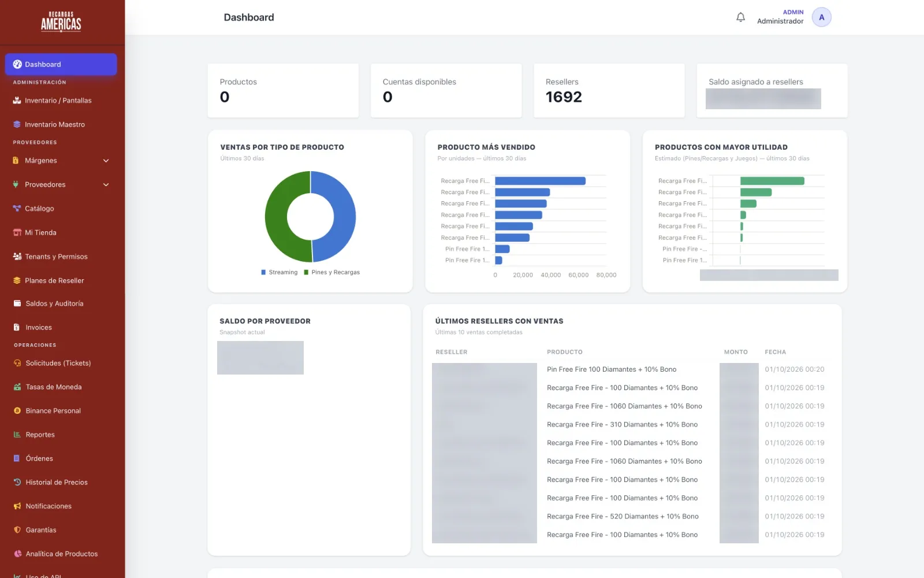Screen dimensions: 924x578
Task: Click the Cuentas disponibles stat card
Action: pos(446,91)
